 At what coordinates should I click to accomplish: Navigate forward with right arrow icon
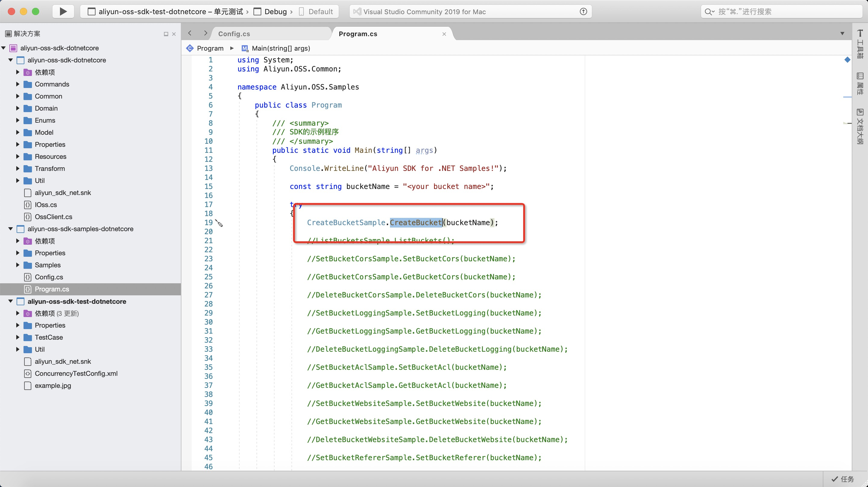206,33
